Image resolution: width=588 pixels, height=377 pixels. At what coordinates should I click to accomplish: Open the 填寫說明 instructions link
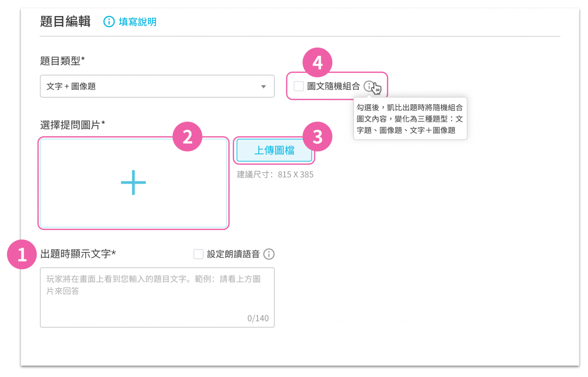click(137, 22)
